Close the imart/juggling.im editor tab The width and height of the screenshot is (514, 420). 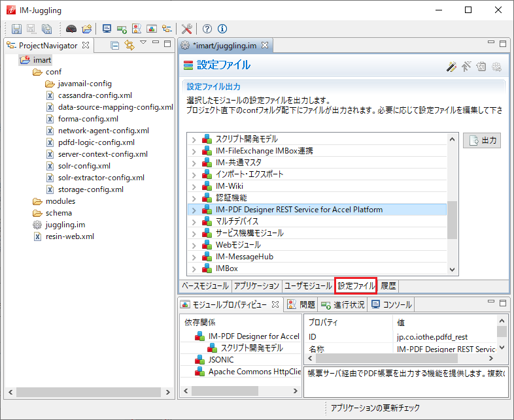(265, 45)
